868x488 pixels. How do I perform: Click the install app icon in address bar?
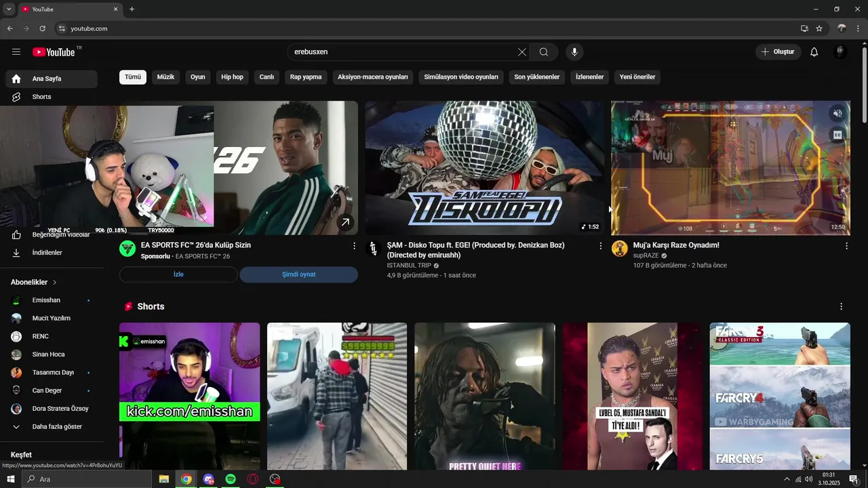[x=804, y=28]
